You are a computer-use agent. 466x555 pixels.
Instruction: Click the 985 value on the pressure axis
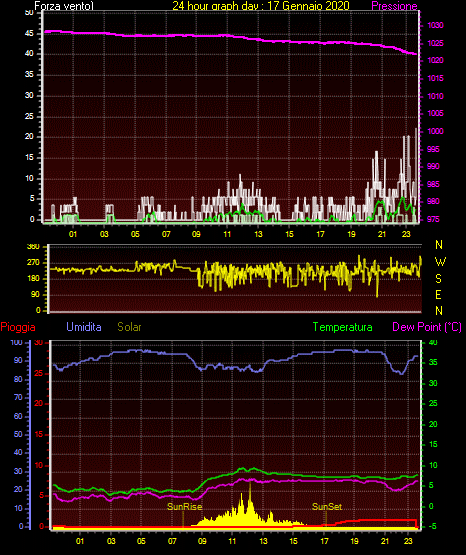pyautogui.click(x=433, y=184)
